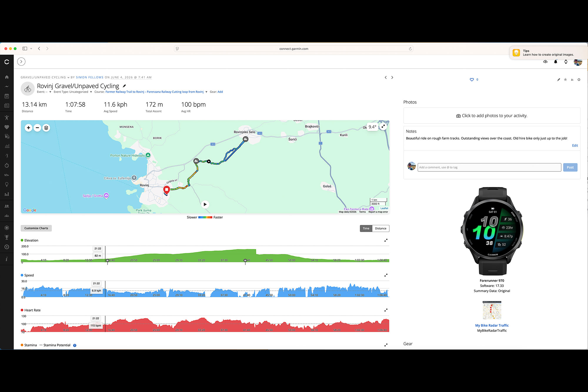Click the pencil next to activity title
Viewport: 588px width, 392px height.
[x=124, y=86]
